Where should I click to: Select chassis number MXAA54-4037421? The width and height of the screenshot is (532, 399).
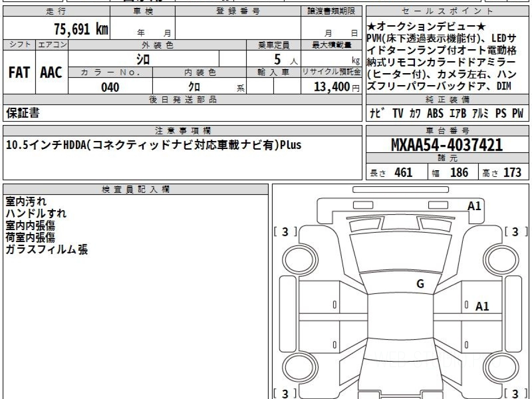click(x=447, y=145)
